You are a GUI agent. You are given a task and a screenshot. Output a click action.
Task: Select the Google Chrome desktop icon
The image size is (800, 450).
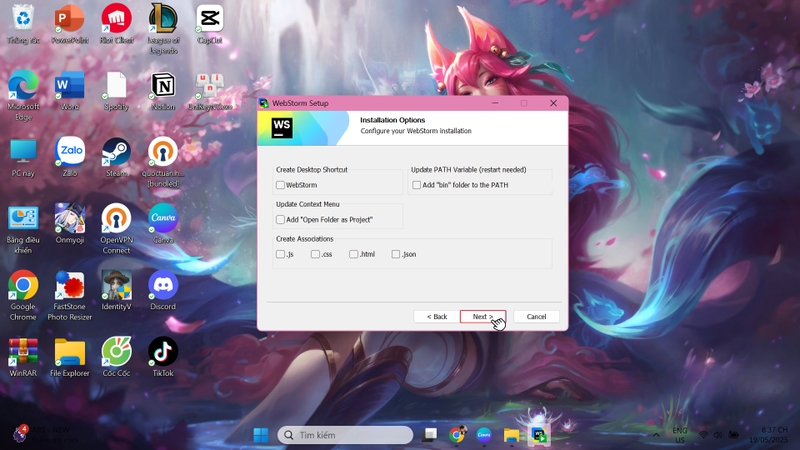[23, 295]
